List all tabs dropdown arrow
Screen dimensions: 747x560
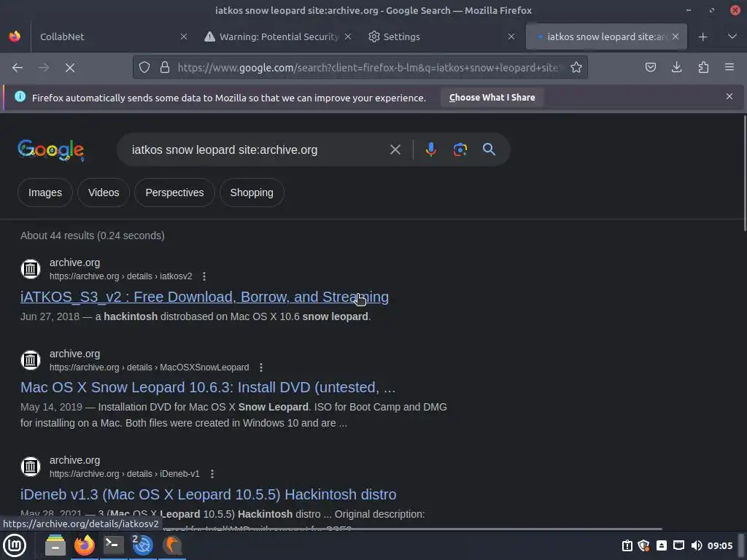[732, 36]
